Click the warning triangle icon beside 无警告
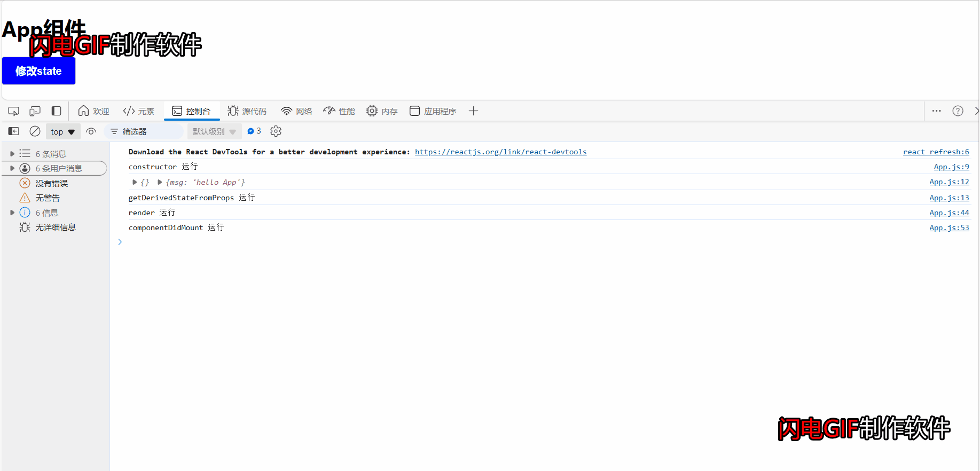The image size is (980, 471). coord(25,198)
